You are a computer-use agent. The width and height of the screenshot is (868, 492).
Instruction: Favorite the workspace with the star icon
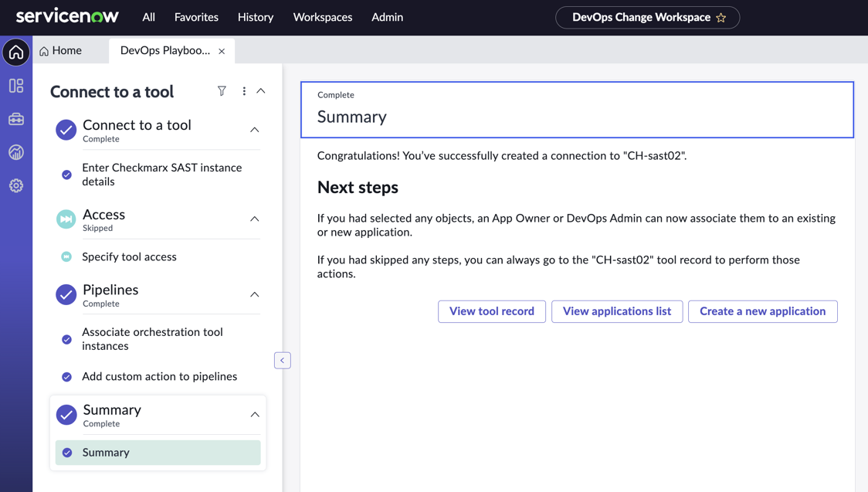pos(721,18)
